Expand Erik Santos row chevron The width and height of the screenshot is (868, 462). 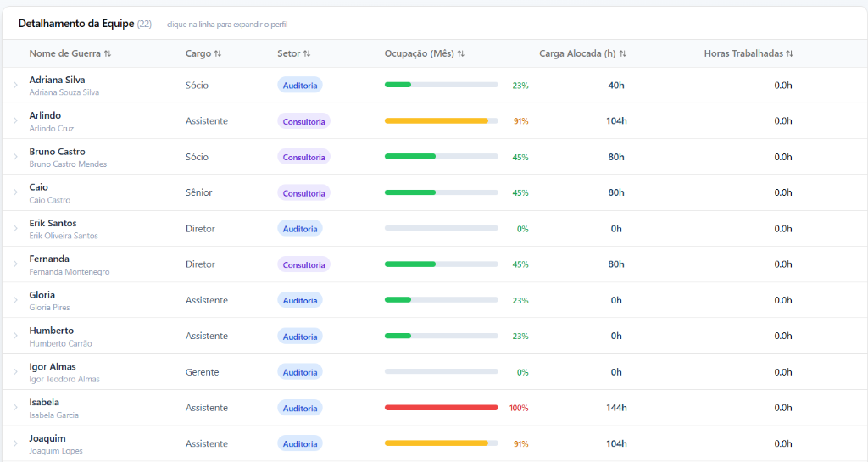pos(15,229)
